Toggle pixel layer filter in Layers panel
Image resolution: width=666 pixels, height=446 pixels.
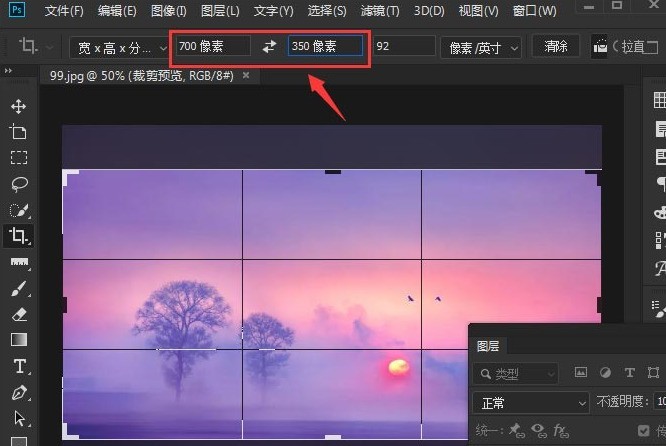coord(581,373)
